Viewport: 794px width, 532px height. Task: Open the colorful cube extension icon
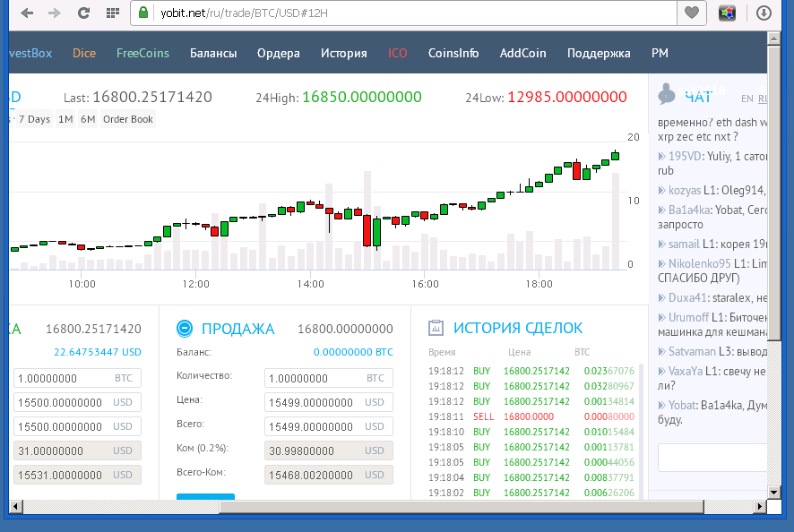click(x=727, y=13)
